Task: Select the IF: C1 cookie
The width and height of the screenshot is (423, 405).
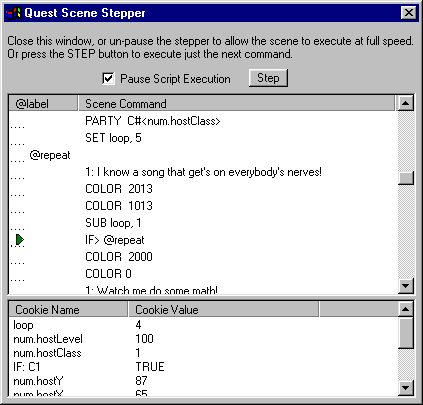Action: (27, 367)
